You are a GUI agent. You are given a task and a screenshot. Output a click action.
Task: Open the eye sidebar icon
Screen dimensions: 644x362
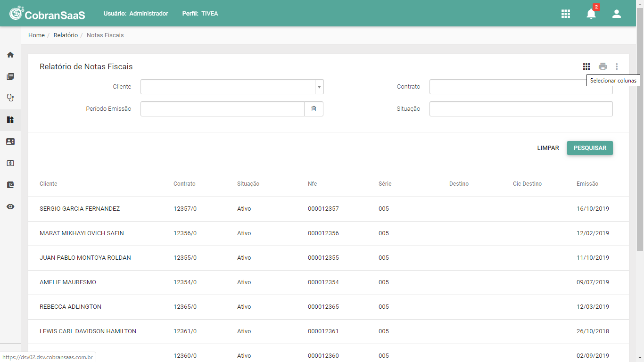[x=10, y=206]
